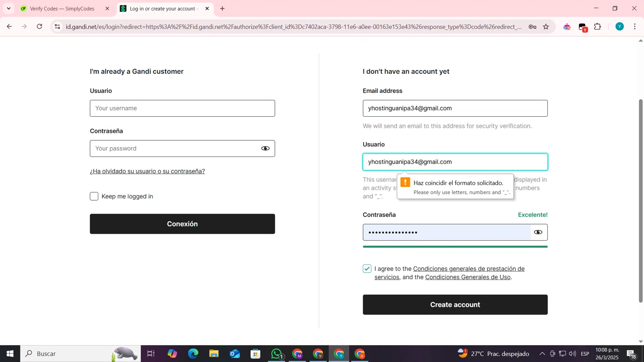Open the Windows Start menu
The image size is (644, 362).
click(10, 354)
